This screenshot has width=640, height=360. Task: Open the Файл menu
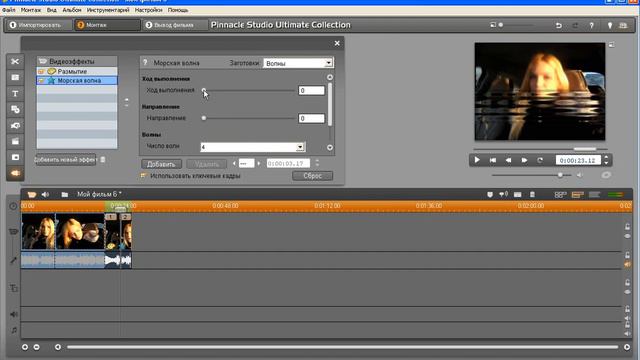click(x=9, y=10)
